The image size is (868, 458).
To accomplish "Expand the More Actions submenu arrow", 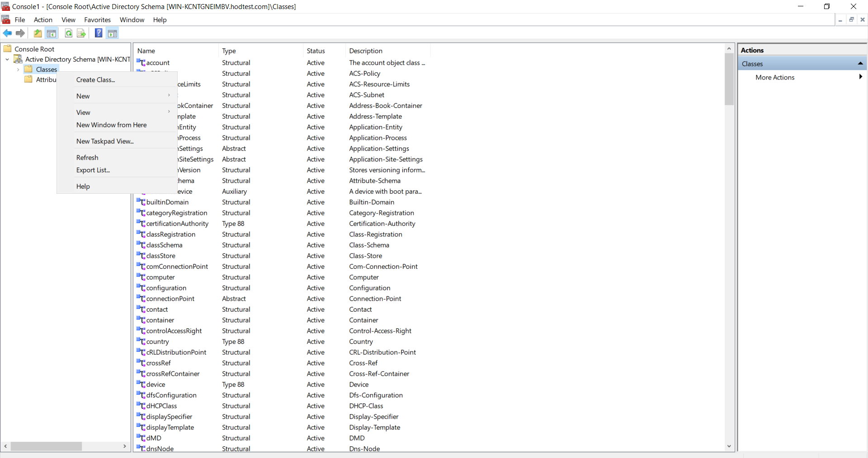I will click(860, 77).
